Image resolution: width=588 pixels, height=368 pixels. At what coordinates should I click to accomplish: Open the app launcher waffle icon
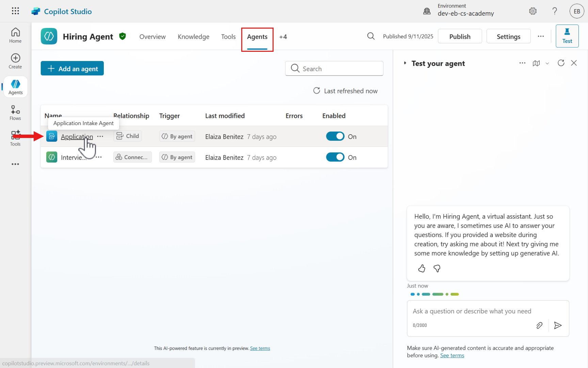(15, 11)
